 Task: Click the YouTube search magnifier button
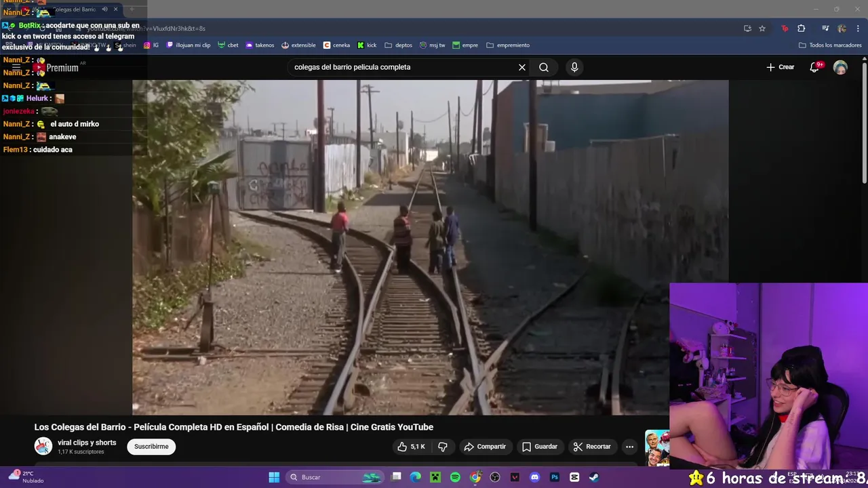pyautogui.click(x=544, y=67)
